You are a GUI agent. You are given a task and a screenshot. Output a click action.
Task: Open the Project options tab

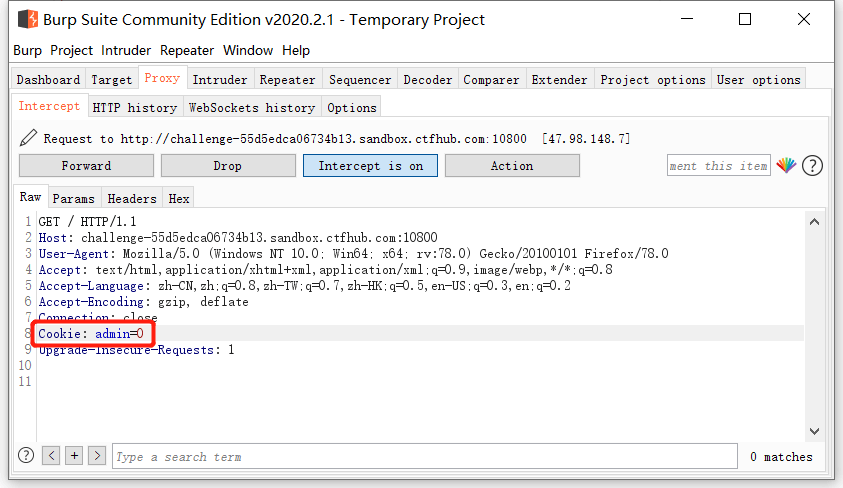click(x=653, y=80)
